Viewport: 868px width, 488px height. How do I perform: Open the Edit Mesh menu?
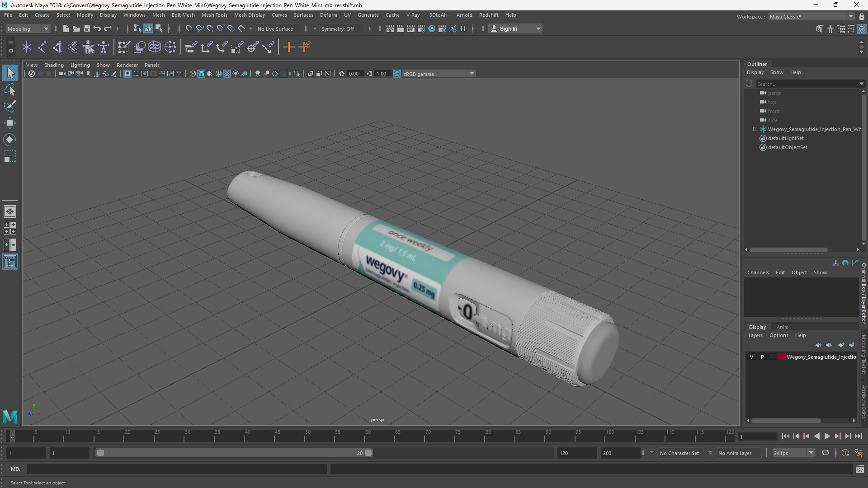[x=183, y=15]
